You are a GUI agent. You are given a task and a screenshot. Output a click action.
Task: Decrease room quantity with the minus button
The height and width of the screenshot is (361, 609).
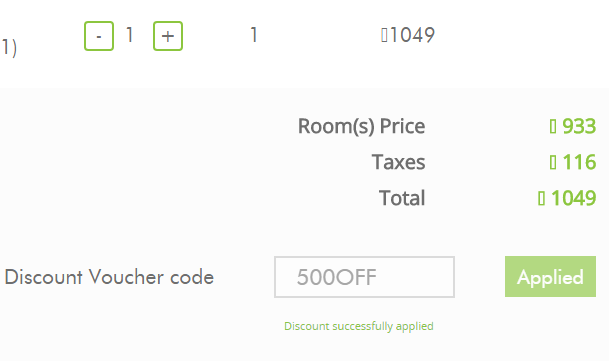[x=99, y=36]
